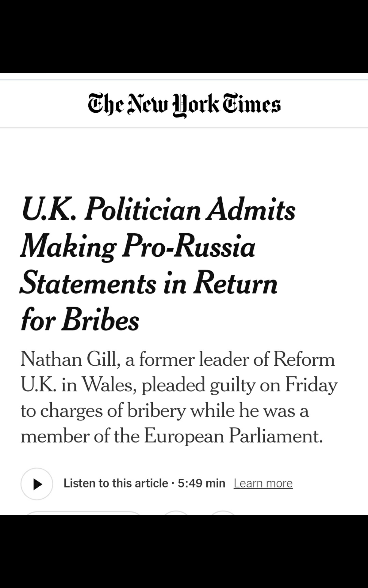This screenshot has height=588, width=368.
Task: Click "European Parliament" in the summary
Action: pos(233,436)
